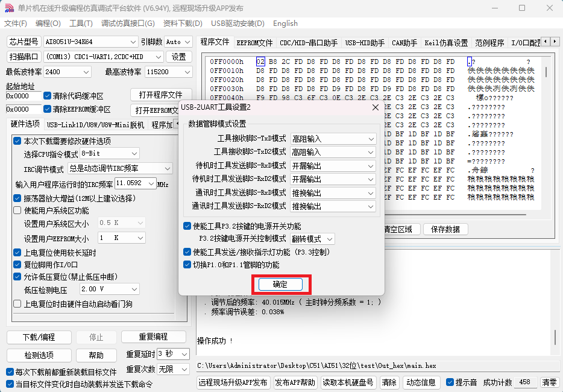Viewport: 563px width, 392px height.
Task: Click 重复编程 button
Action: point(153,337)
